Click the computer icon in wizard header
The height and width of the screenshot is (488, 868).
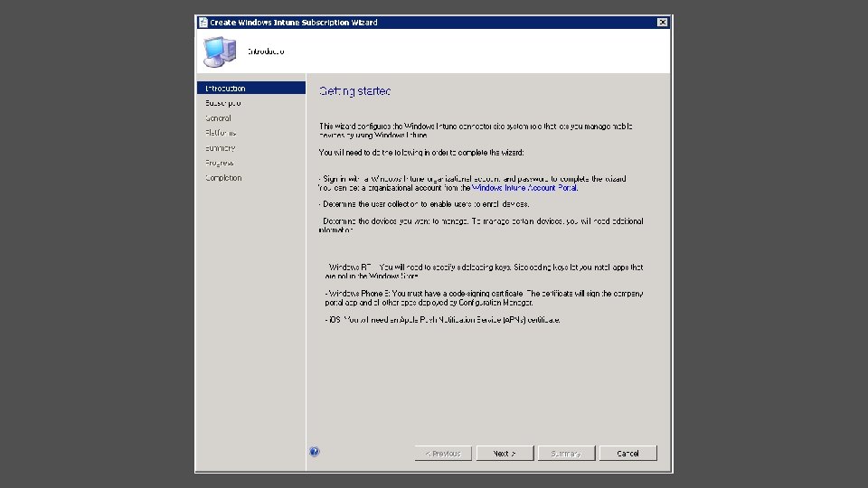220,52
